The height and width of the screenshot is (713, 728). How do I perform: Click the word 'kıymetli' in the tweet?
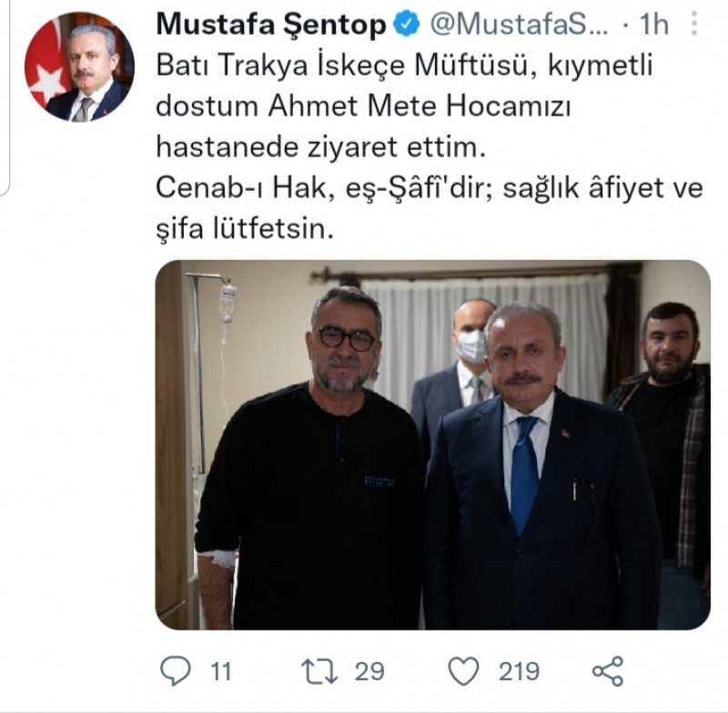601,65
